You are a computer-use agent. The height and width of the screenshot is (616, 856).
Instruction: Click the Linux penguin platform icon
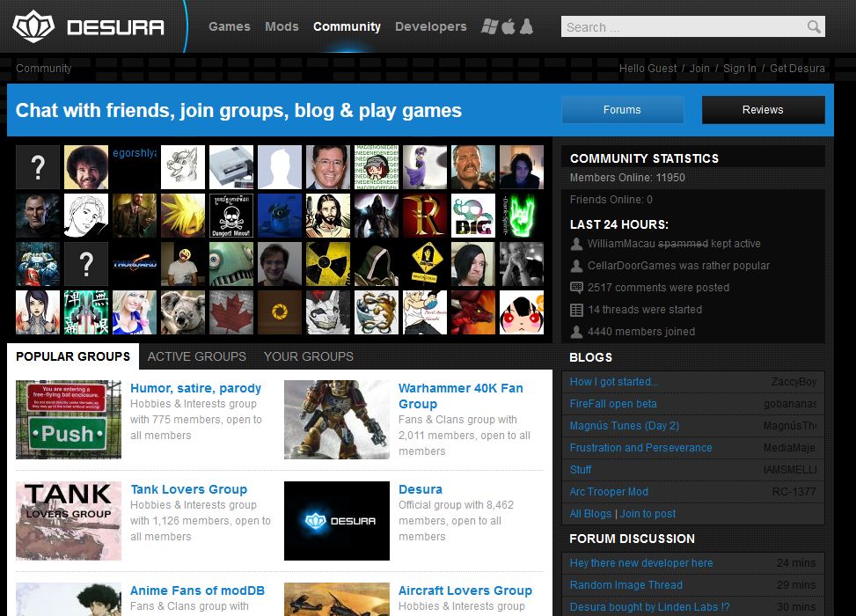(x=526, y=26)
